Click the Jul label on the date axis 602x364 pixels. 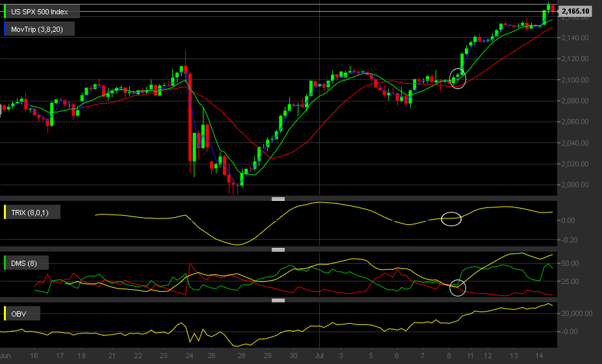click(x=319, y=356)
